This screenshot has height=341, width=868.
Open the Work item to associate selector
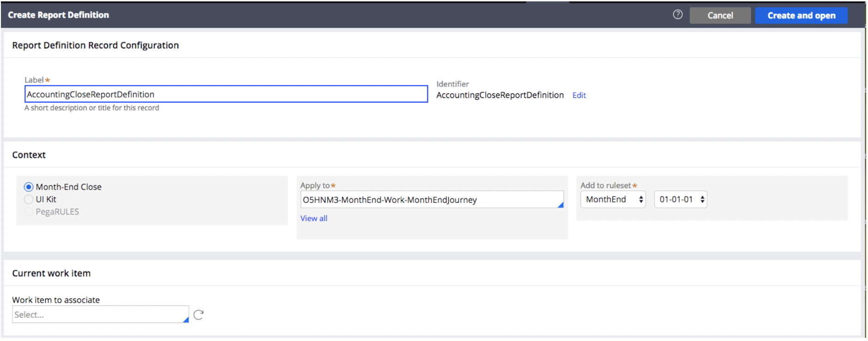pyautogui.click(x=100, y=315)
